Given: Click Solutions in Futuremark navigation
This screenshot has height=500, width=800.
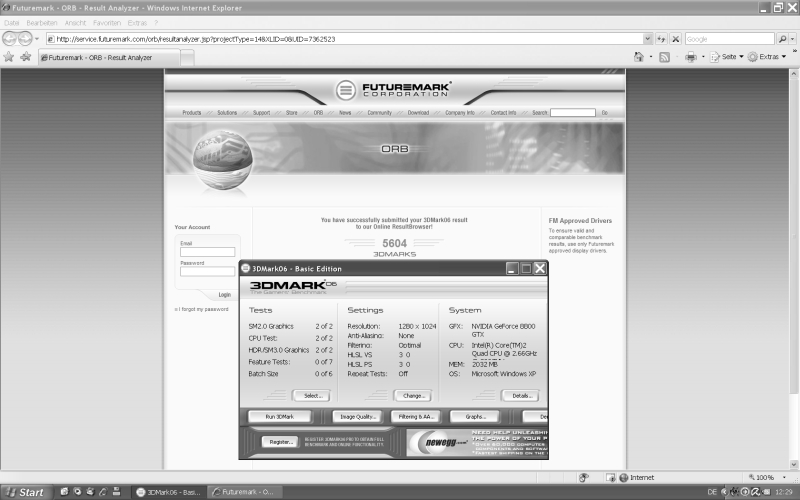Looking at the screenshot, I should pos(227,113).
